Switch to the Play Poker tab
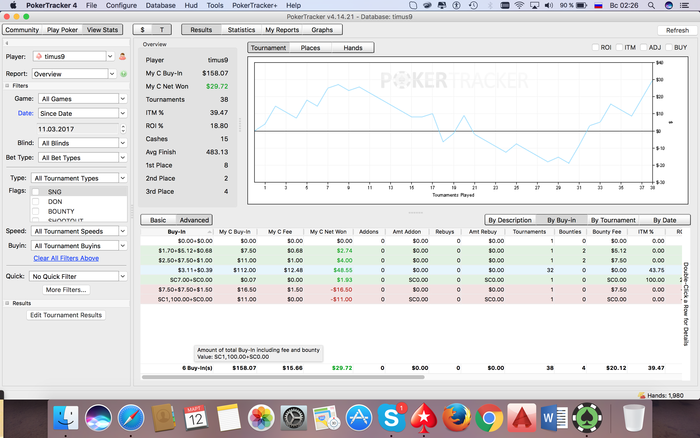Image resolution: width=700 pixels, height=438 pixels. [x=62, y=30]
